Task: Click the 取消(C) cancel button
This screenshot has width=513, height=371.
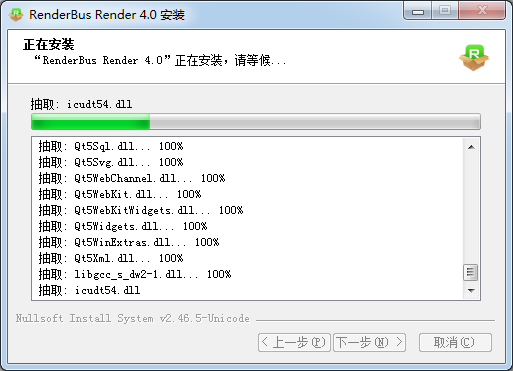Action: click(455, 342)
